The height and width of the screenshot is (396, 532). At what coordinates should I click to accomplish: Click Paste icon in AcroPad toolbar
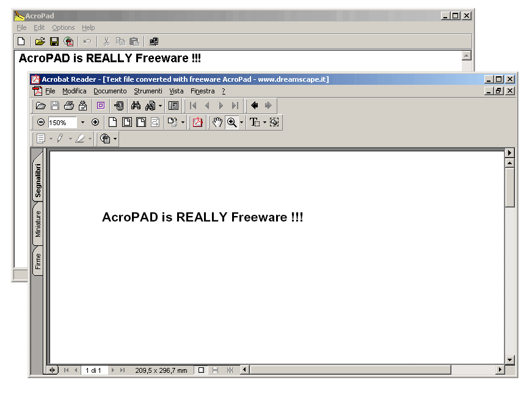click(x=135, y=41)
